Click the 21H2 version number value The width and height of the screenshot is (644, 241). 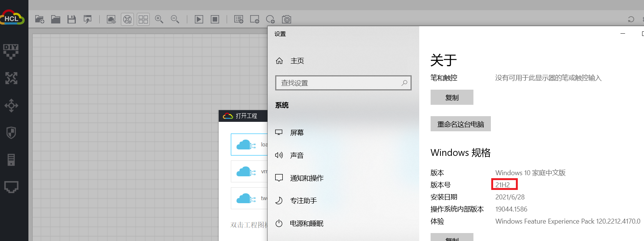[503, 185]
